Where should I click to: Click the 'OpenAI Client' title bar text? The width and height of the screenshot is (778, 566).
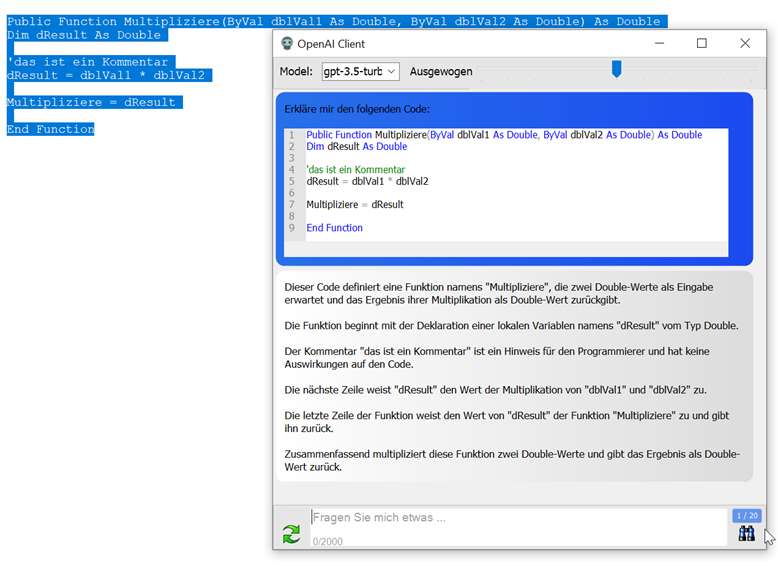point(331,44)
